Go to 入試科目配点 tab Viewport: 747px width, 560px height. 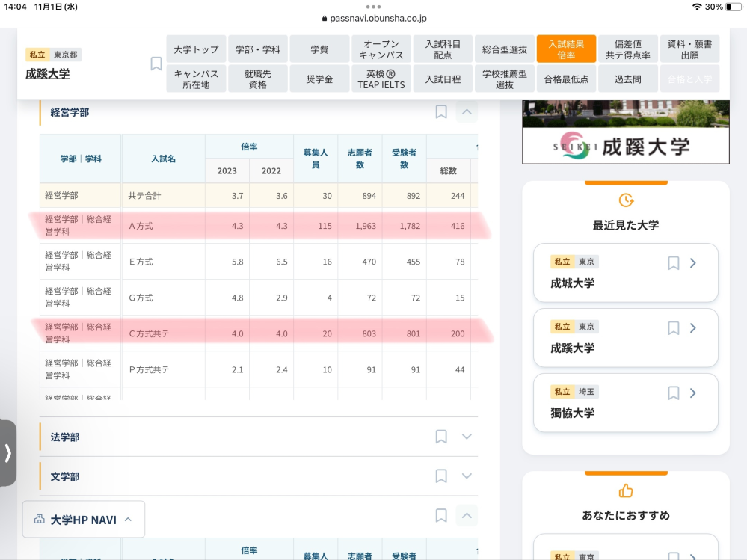pyautogui.click(x=443, y=49)
